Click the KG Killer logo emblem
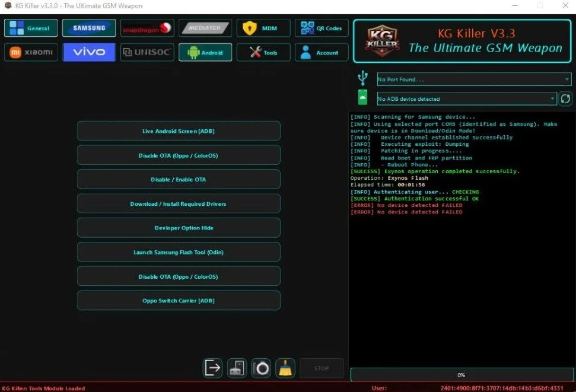576x392 pixels. point(382,41)
